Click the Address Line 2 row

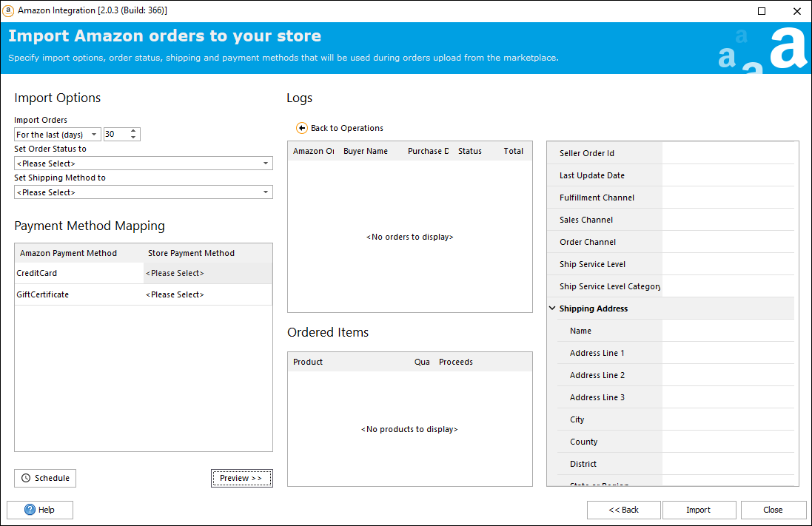pos(676,375)
